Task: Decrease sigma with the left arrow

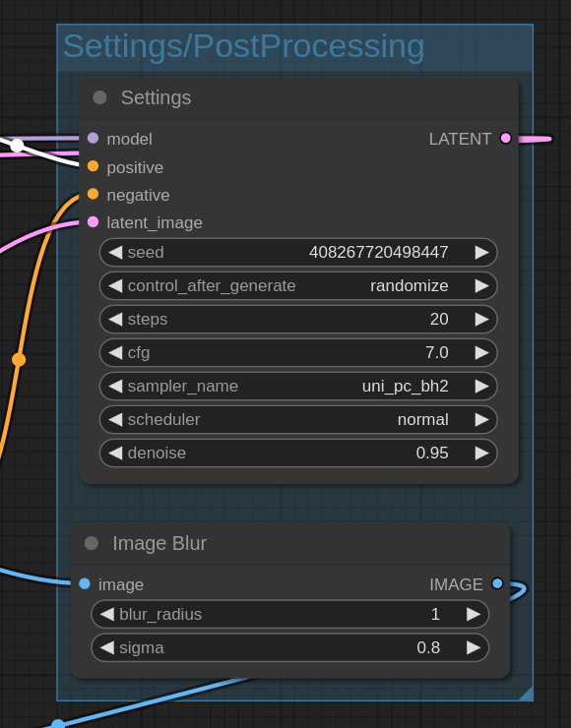Action: pos(107,647)
